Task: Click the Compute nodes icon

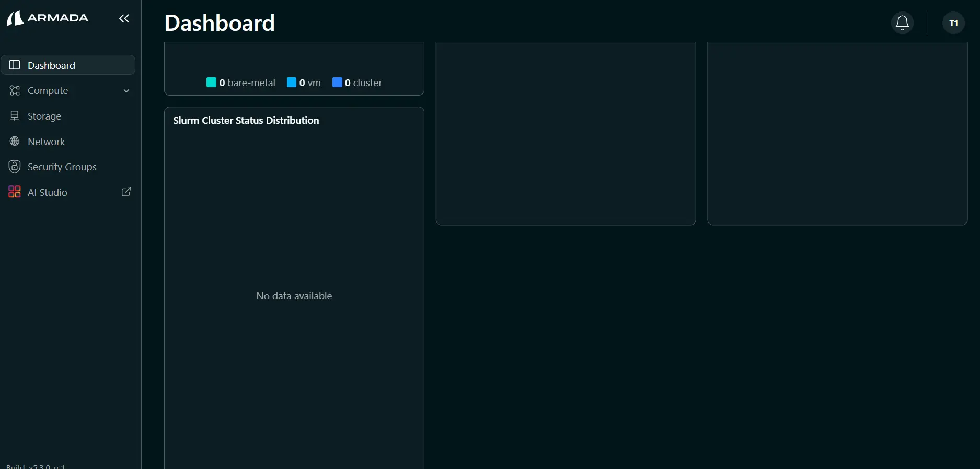Action: click(x=15, y=90)
